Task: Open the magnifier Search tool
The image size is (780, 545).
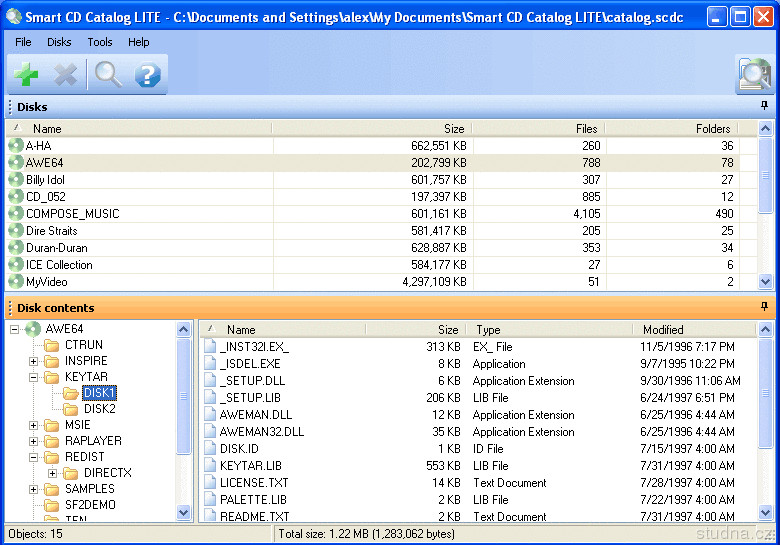Action: point(108,75)
